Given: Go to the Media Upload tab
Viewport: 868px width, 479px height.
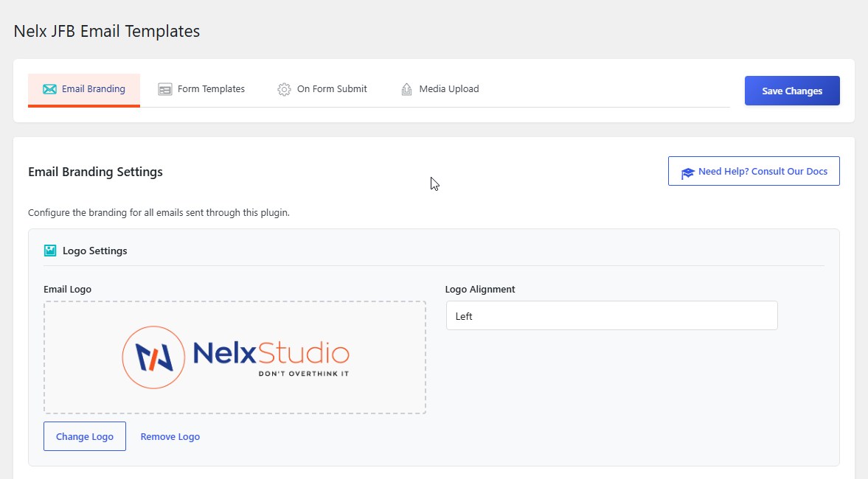Looking at the screenshot, I should click(x=440, y=90).
